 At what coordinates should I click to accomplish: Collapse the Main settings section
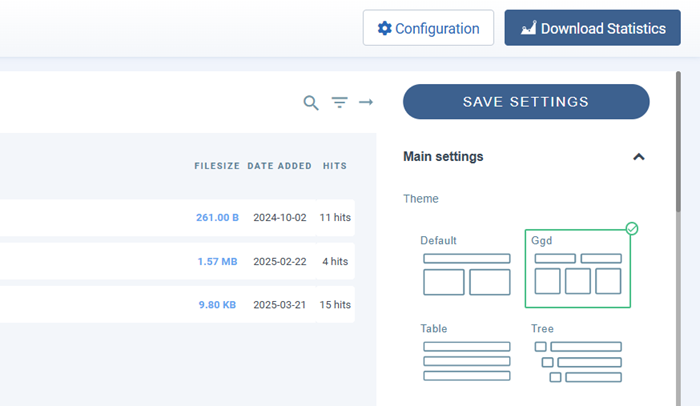tap(639, 157)
